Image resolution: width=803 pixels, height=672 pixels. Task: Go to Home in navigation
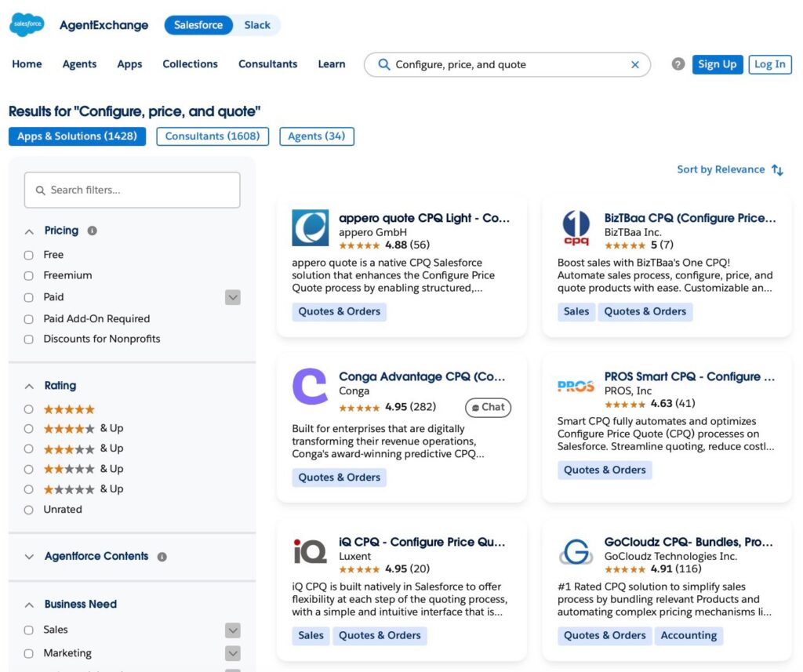27,64
